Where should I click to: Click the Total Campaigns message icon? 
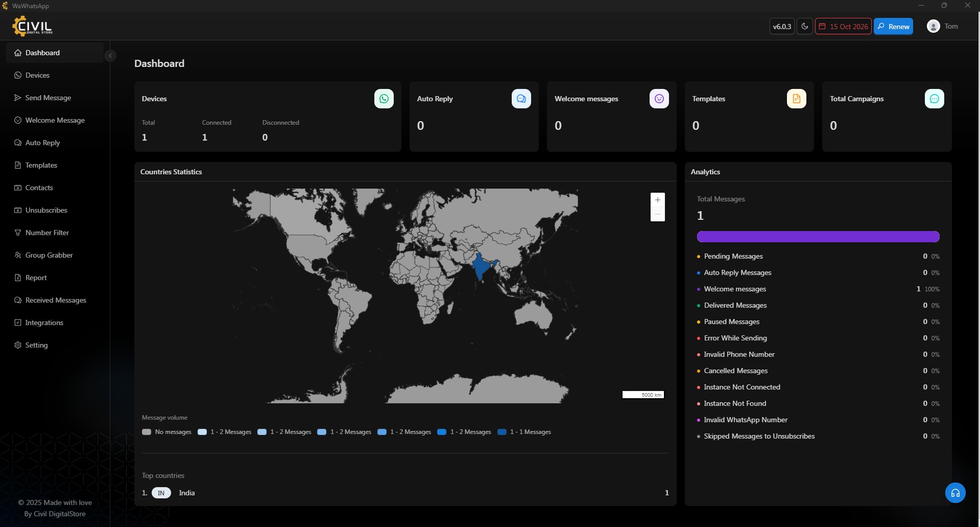click(x=934, y=99)
